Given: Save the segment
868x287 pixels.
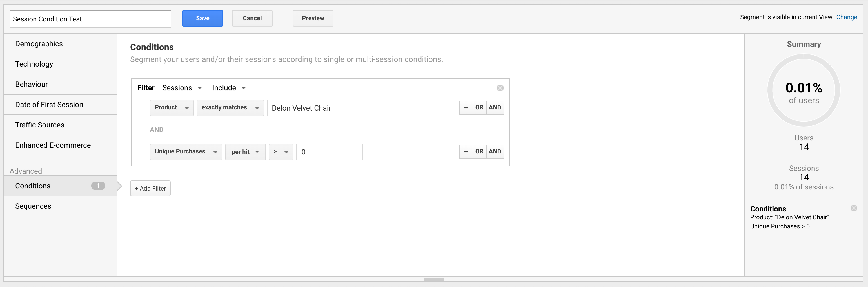Looking at the screenshot, I should tap(202, 18).
